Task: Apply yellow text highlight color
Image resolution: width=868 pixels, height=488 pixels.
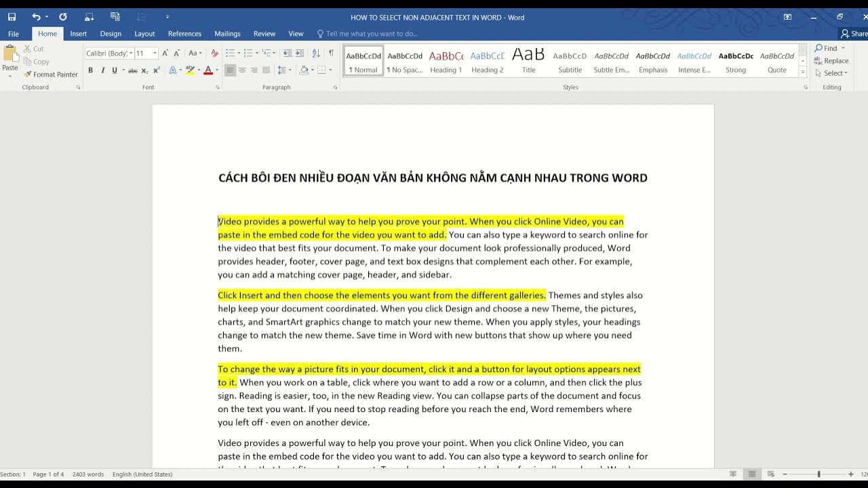Action: coord(190,70)
